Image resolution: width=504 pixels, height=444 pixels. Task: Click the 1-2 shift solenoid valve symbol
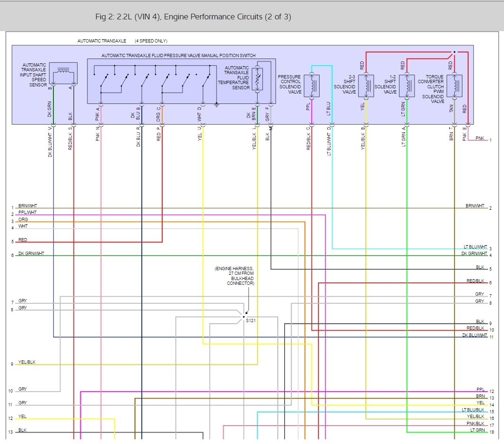(x=407, y=85)
